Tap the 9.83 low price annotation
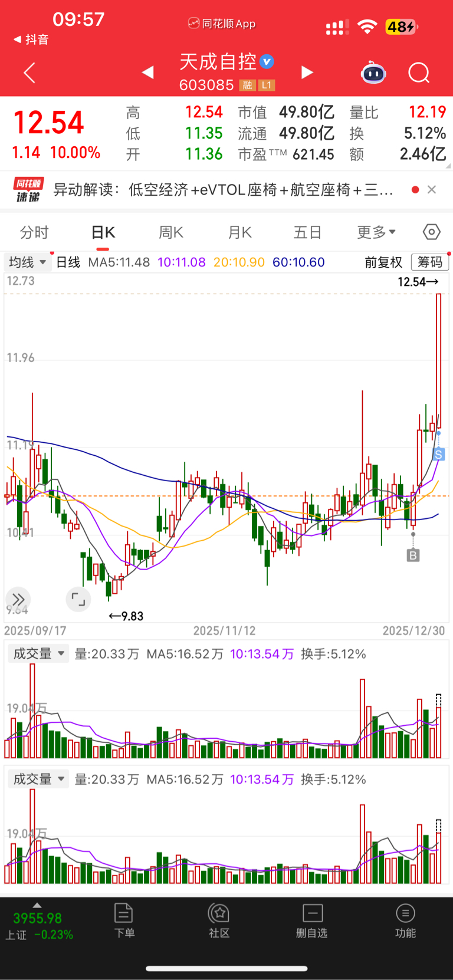This screenshot has width=453, height=980. pyautogui.click(x=126, y=616)
